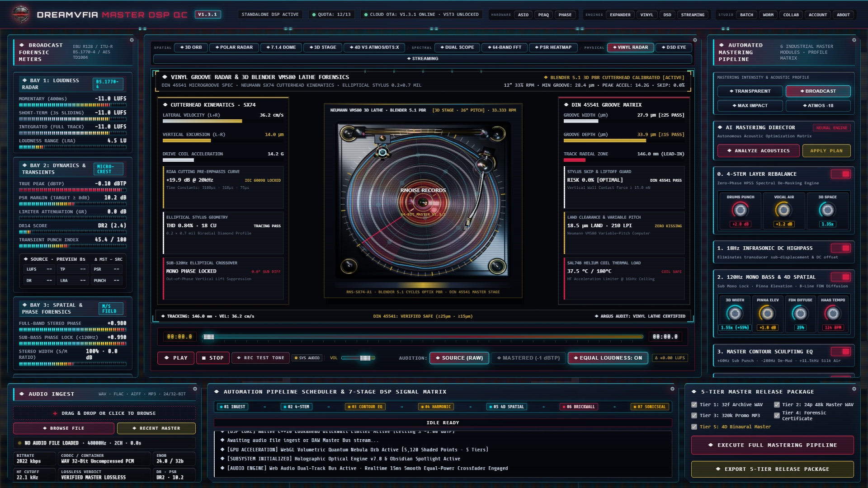Select the Vocal Air knob
This screenshot has height=488, width=868.
click(783, 210)
